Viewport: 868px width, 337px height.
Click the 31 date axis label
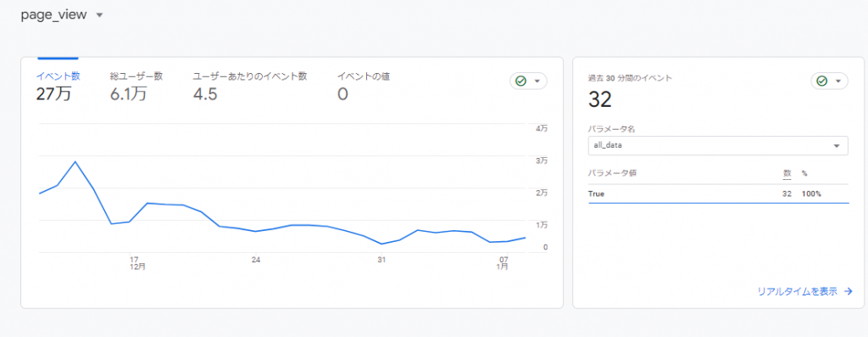[x=381, y=260]
